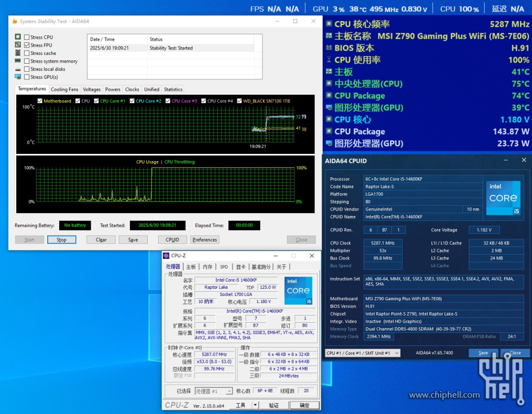Open the Cooling Fans tab

click(x=65, y=89)
